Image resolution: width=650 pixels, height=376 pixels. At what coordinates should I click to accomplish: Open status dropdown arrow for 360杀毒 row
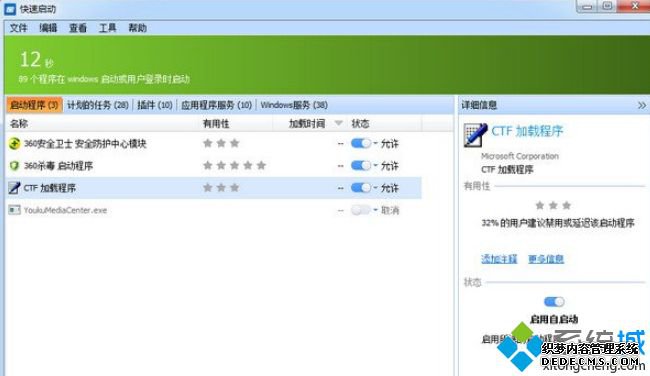click(x=376, y=165)
